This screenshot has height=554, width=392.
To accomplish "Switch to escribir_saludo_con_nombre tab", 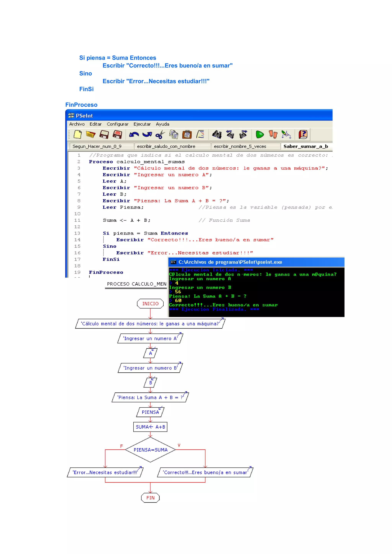I will click(x=166, y=146).
